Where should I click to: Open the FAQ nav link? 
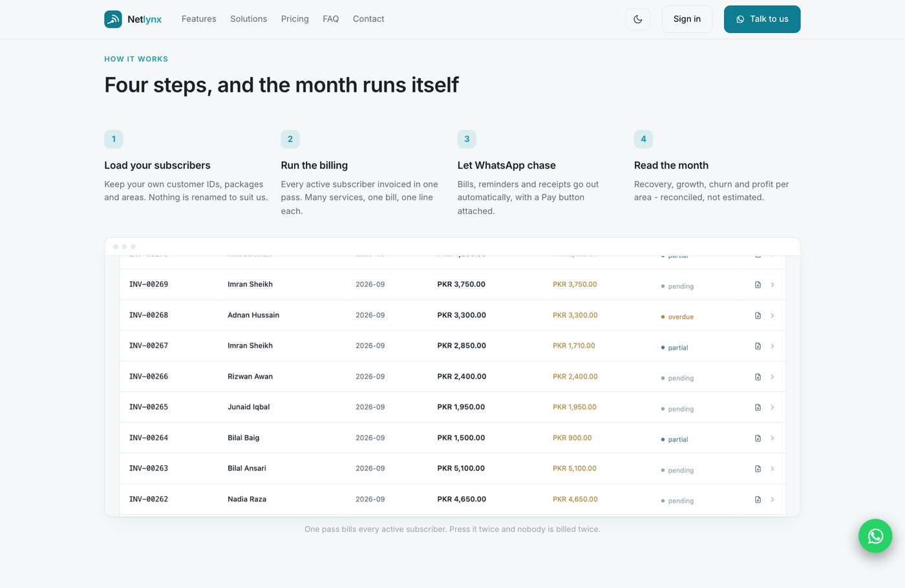point(331,19)
